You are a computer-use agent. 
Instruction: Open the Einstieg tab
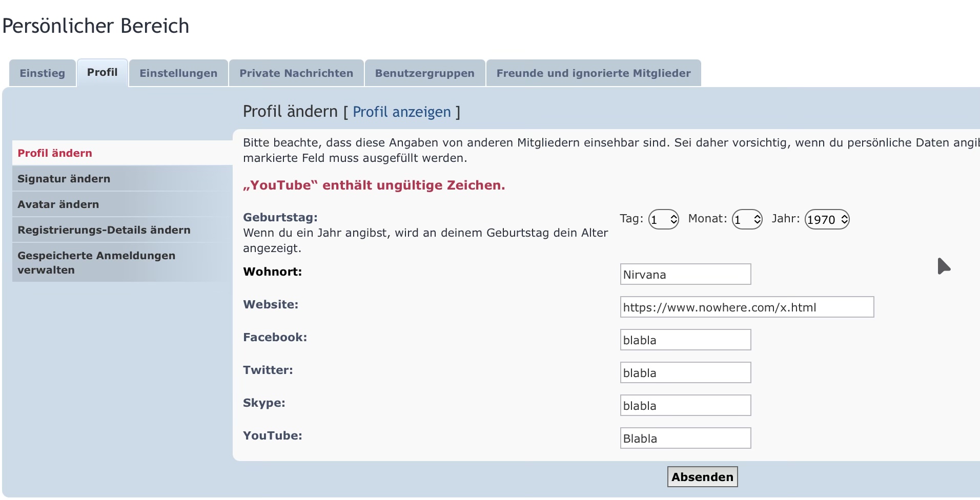(43, 73)
